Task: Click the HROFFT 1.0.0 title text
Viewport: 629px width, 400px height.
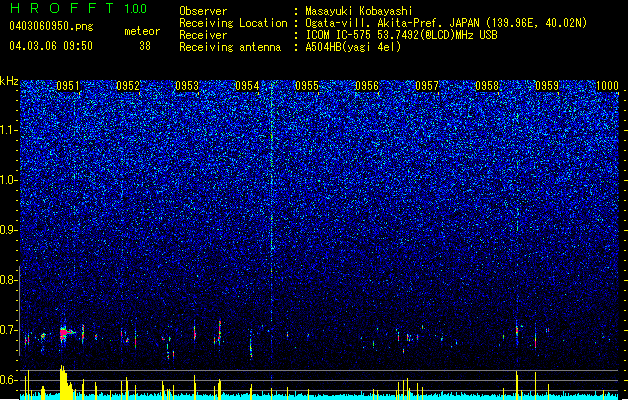Action: point(78,8)
